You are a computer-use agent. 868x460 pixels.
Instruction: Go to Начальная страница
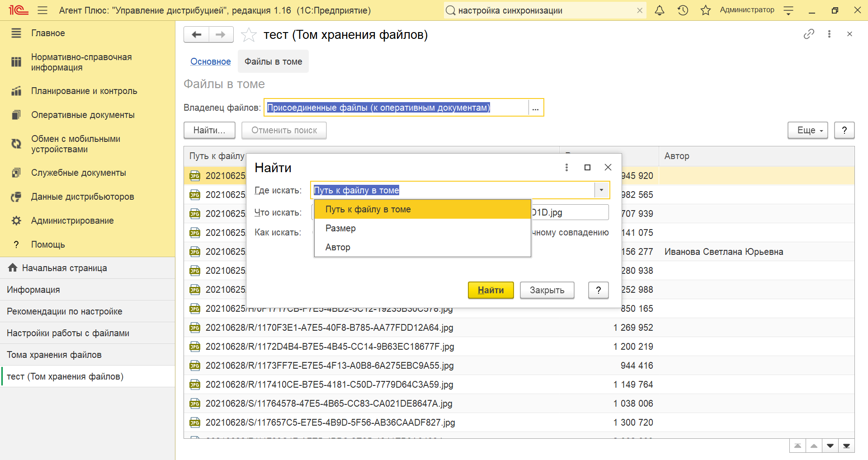tap(87, 268)
